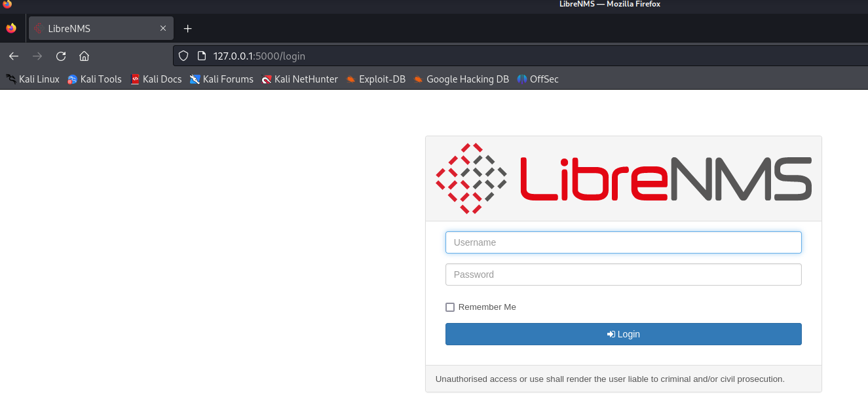This screenshot has width=868, height=416.
Task: Click the 'Unauthorised access or use' notice text
Action: coord(610,379)
